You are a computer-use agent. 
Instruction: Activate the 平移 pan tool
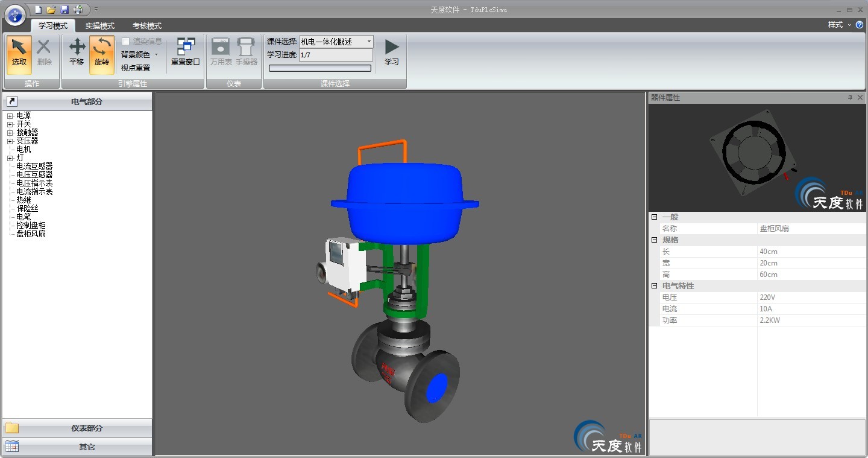click(77, 55)
